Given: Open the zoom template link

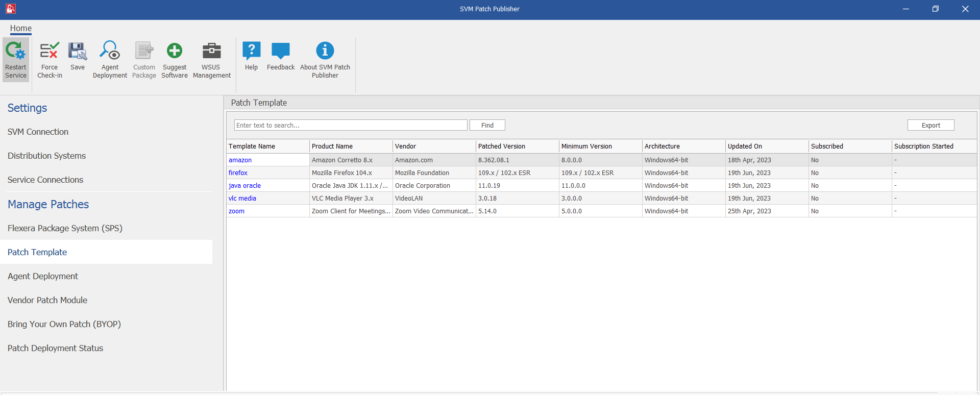Looking at the screenshot, I should [236, 211].
